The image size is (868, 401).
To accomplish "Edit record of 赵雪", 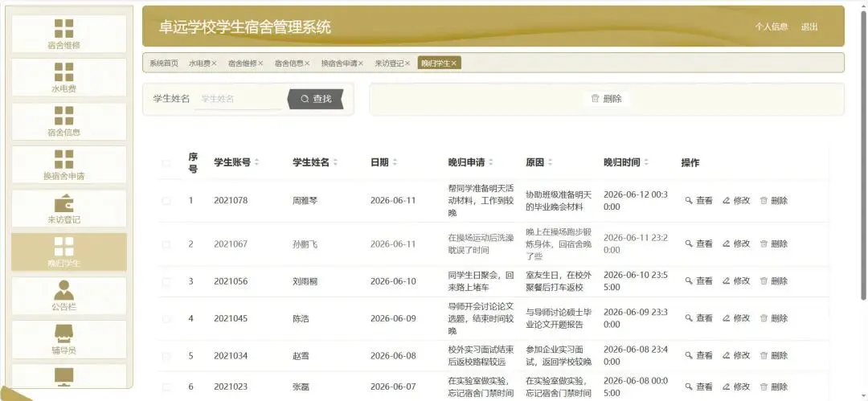I will (736, 355).
